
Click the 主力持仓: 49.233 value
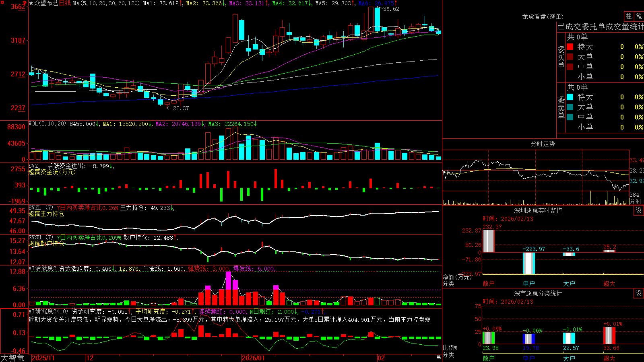(147, 208)
